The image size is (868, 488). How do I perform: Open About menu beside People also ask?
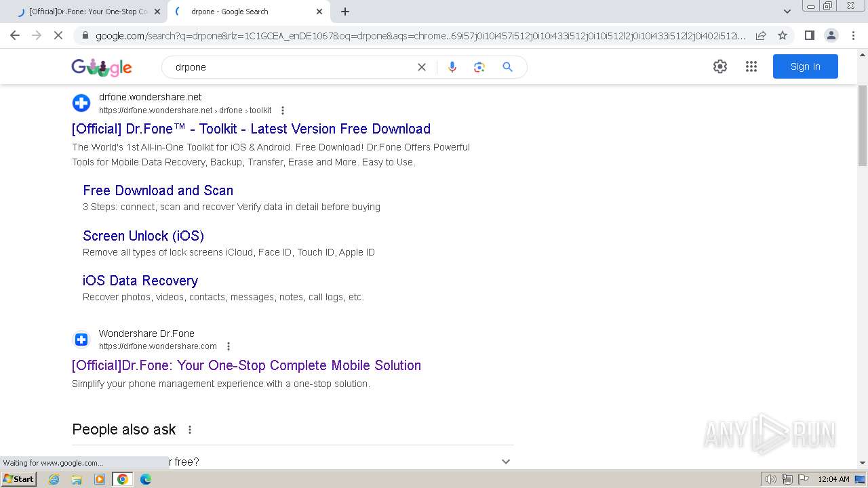pos(190,430)
